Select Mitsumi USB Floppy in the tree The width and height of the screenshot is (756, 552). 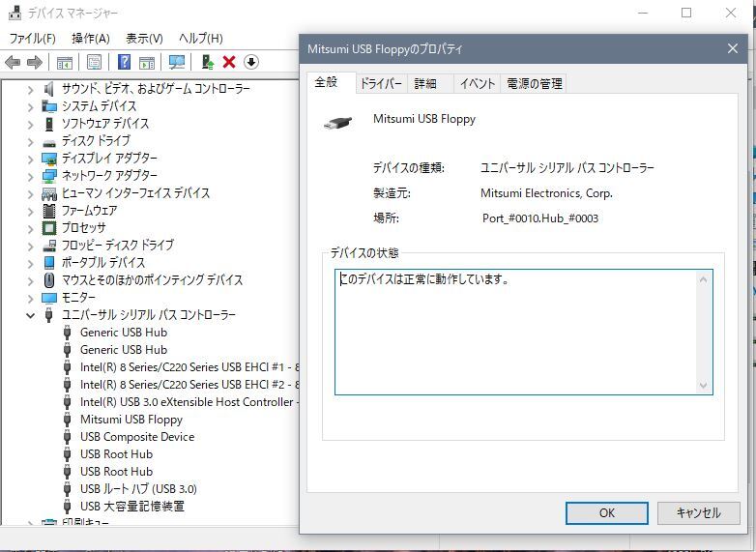tap(131, 420)
